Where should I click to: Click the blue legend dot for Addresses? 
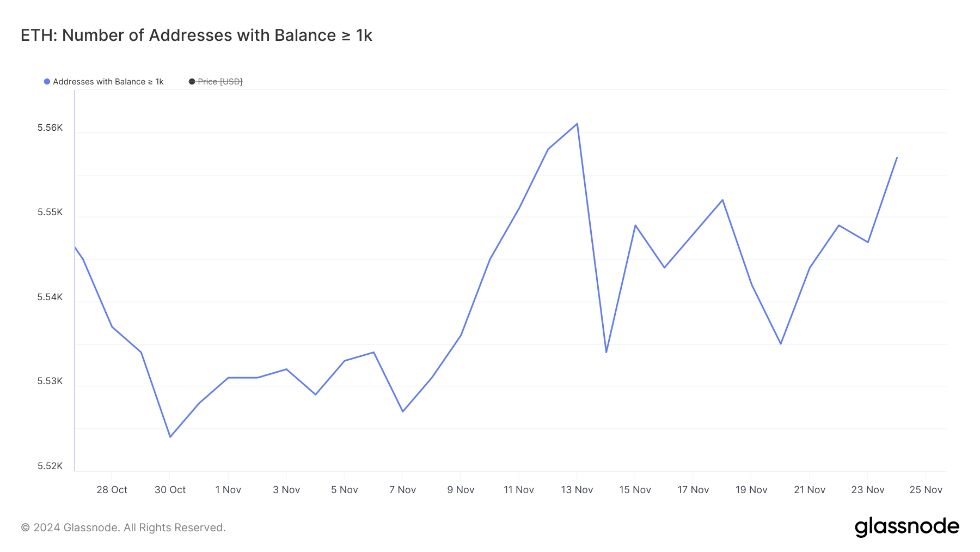click(x=47, y=82)
